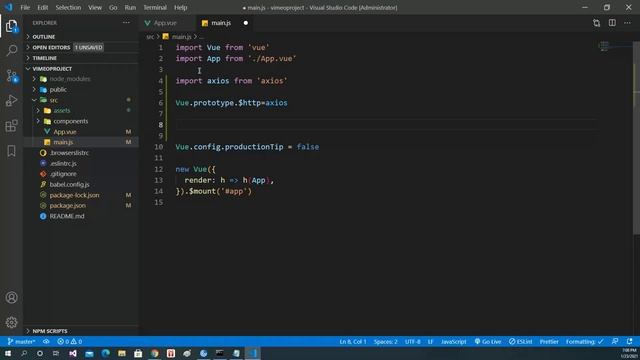
Task: Click the feedback icon in status bar
Action: pos(615,341)
